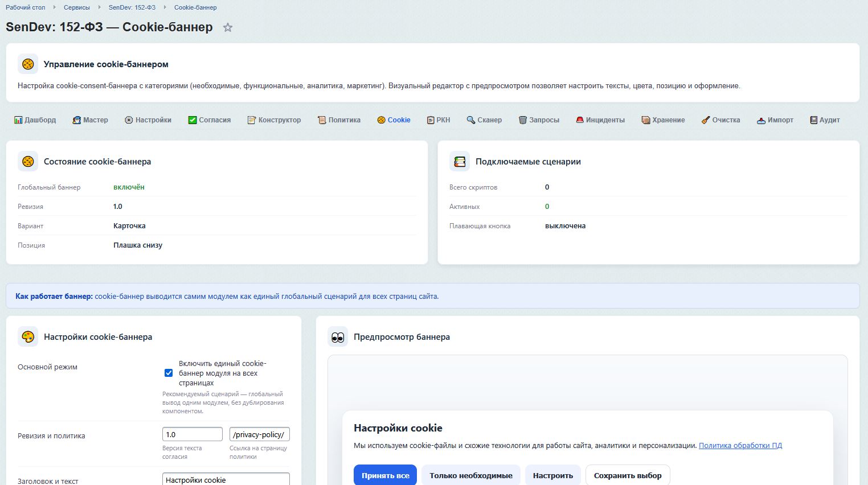Image resolution: width=868 pixels, height=485 pixels.
Task: Click the Настройки gear icon tab
Action: [148, 120]
